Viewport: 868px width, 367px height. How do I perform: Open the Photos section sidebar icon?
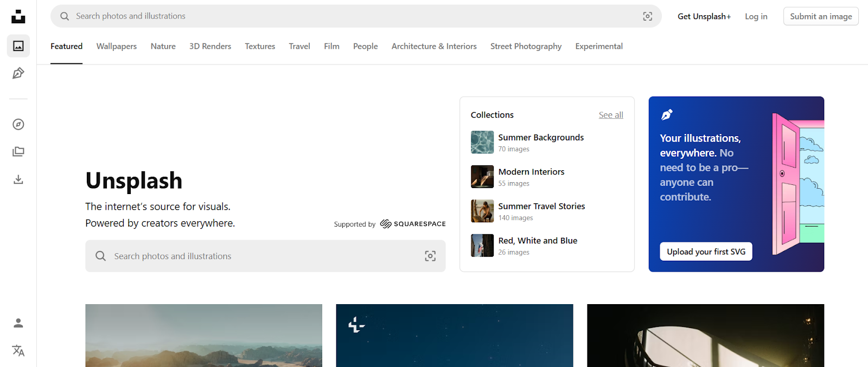[x=18, y=46]
